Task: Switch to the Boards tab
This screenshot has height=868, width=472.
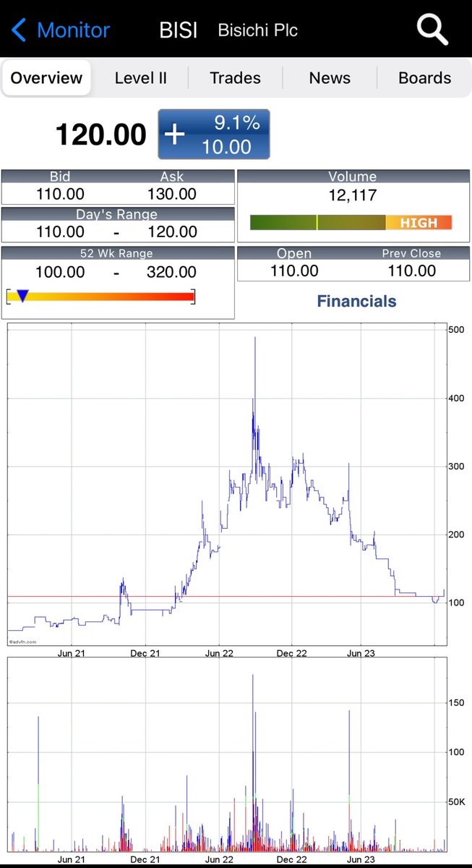Action: point(424,78)
